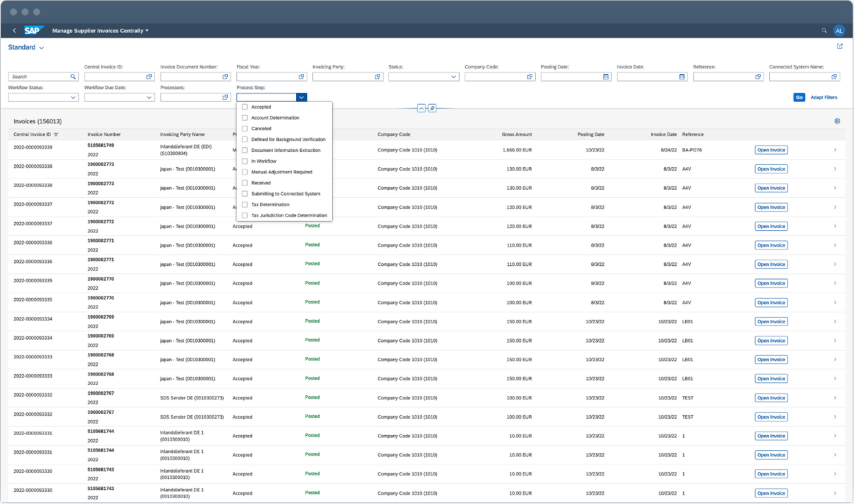Click the filter icon beside Central Invoice ID column
Viewport: 854px width, 504px height.
[x=56, y=135]
